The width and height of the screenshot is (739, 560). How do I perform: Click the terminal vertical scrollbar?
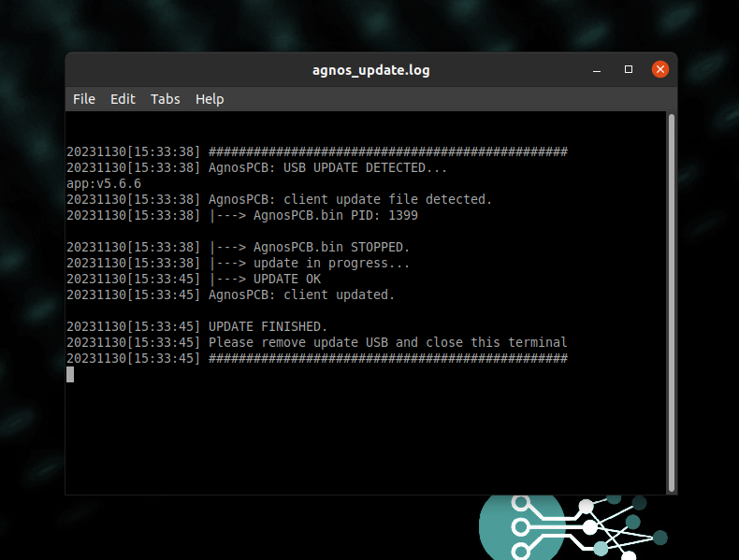(671, 303)
